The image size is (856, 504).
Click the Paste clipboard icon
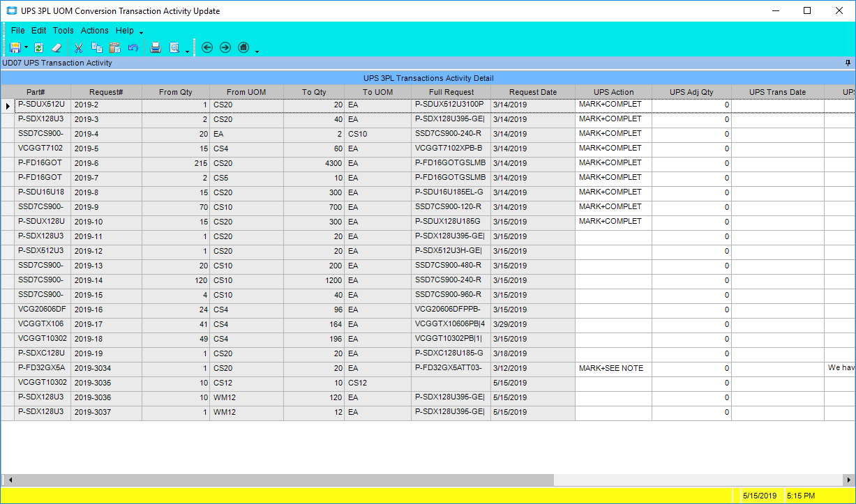[x=115, y=47]
